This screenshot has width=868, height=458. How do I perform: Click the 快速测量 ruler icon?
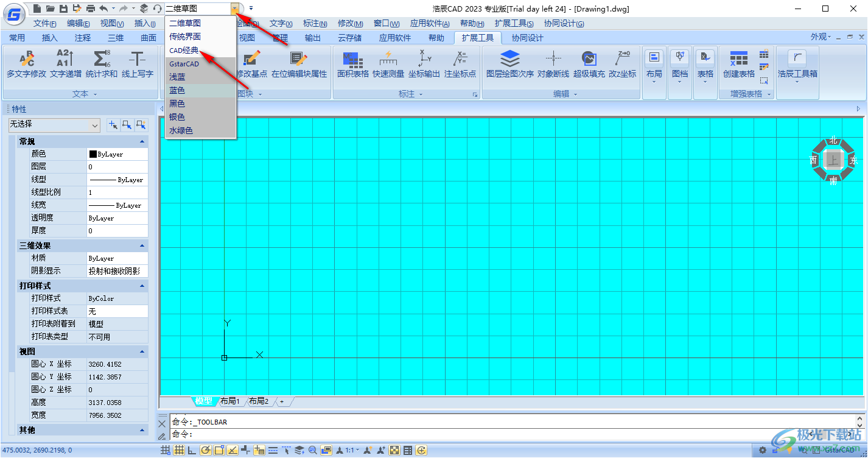point(388,58)
